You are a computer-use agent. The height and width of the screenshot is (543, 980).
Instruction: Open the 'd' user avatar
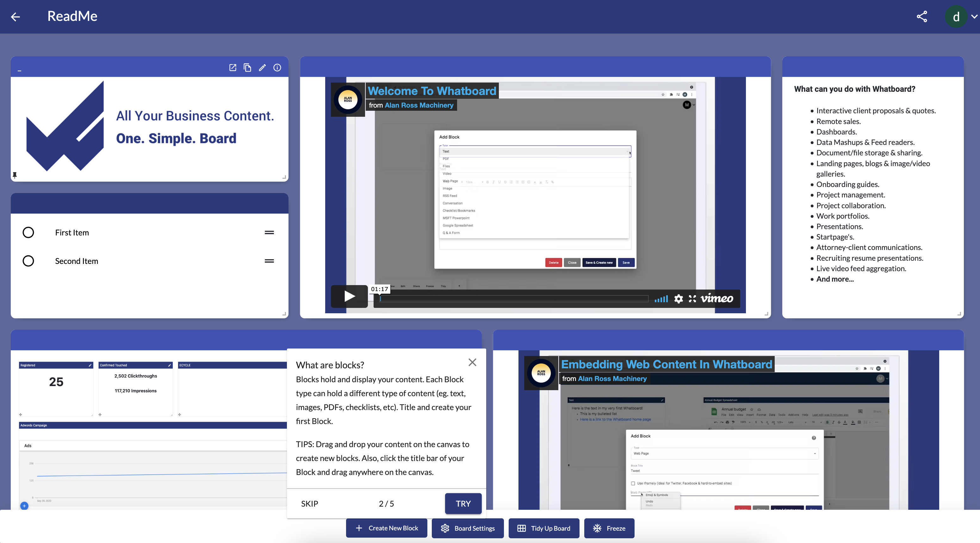(x=956, y=17)
